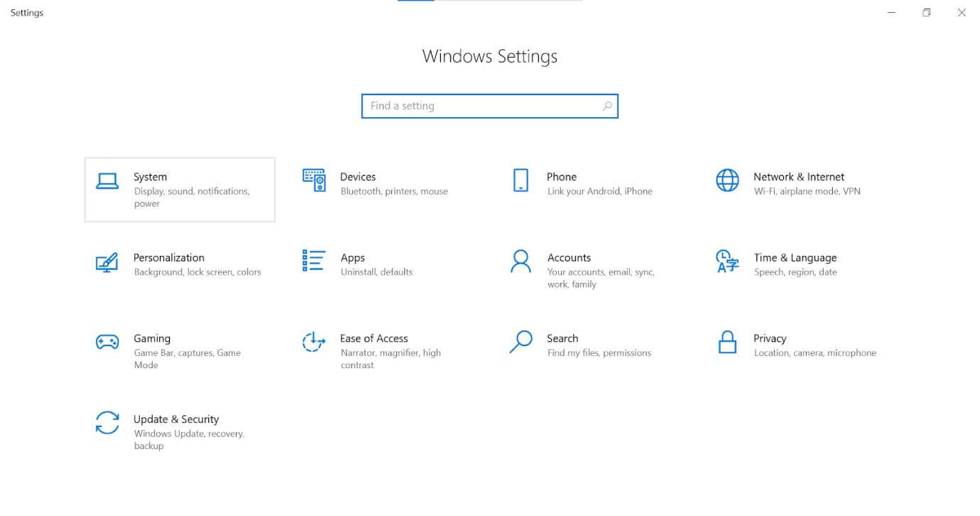Click the "Display, sound, notifications, power" description

pos(192,198)
